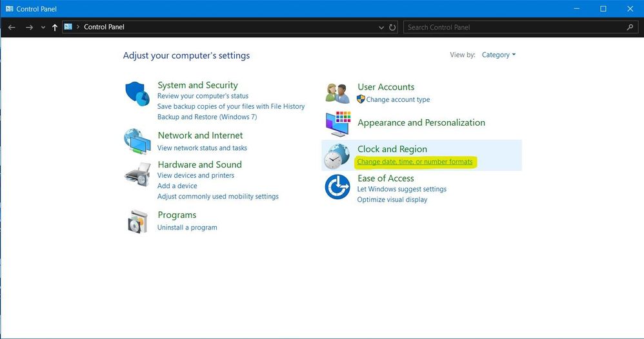Viewport: 644px width, 339px height.
Task: Open System and Security category
Action: [x=197, y=85]
